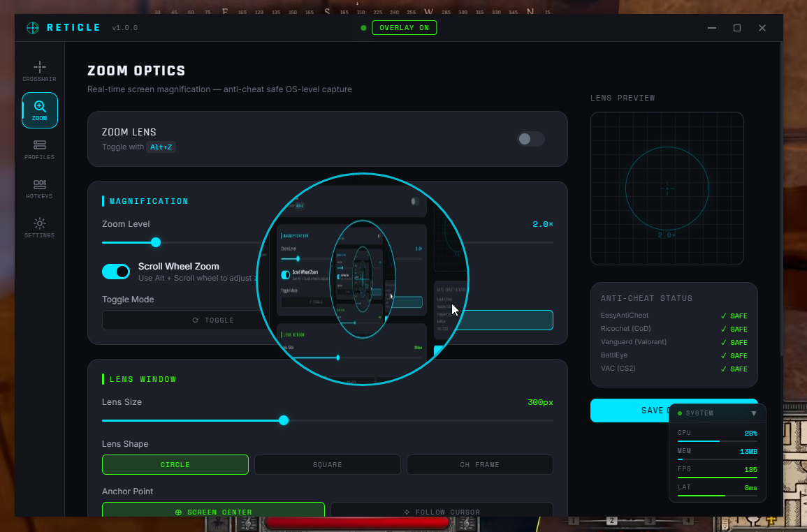This screenshot has height=532, width=807.
Task: Click the Lens Size slider handle
Action: (x=284, y=420)
